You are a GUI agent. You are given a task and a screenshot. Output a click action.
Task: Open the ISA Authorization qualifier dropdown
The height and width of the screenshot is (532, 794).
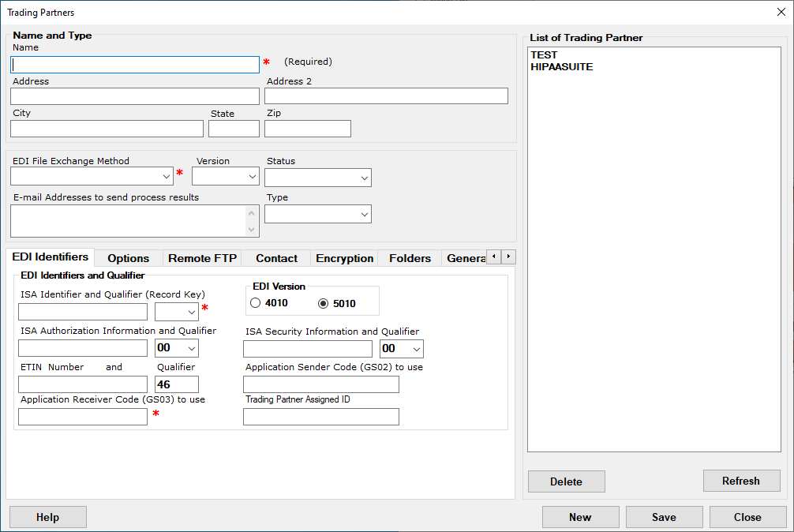pyautogui.click(x=177, y=348)
